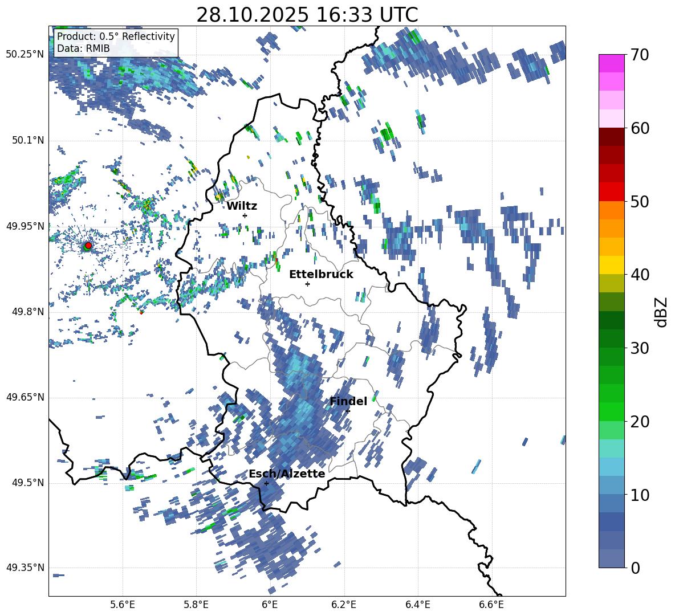Pick the dark green swatch just above 30
This screenshot has height=616, width=675.
611,338
